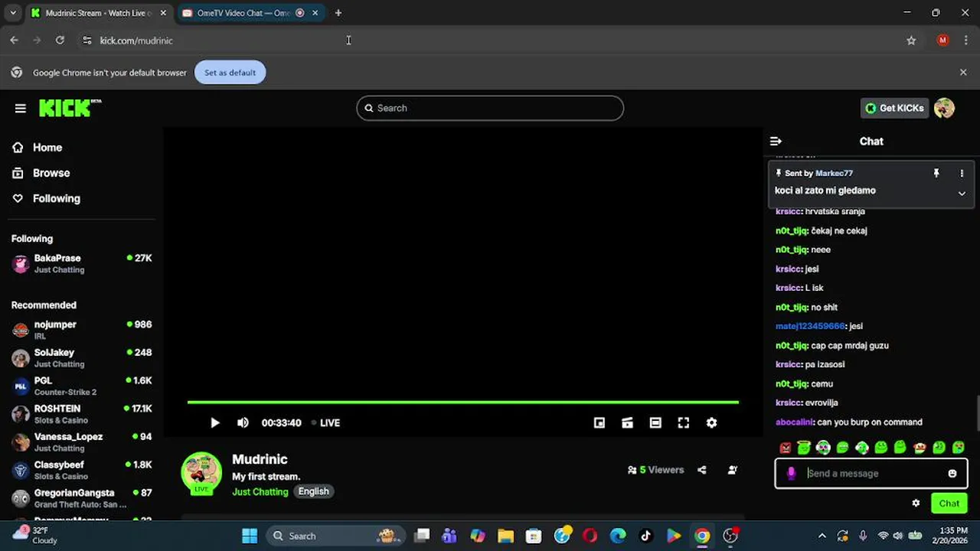Jump to LIVE position
The width and height of the screenshot is (980, 551).
pyautogui.click(x=326, y=422)
